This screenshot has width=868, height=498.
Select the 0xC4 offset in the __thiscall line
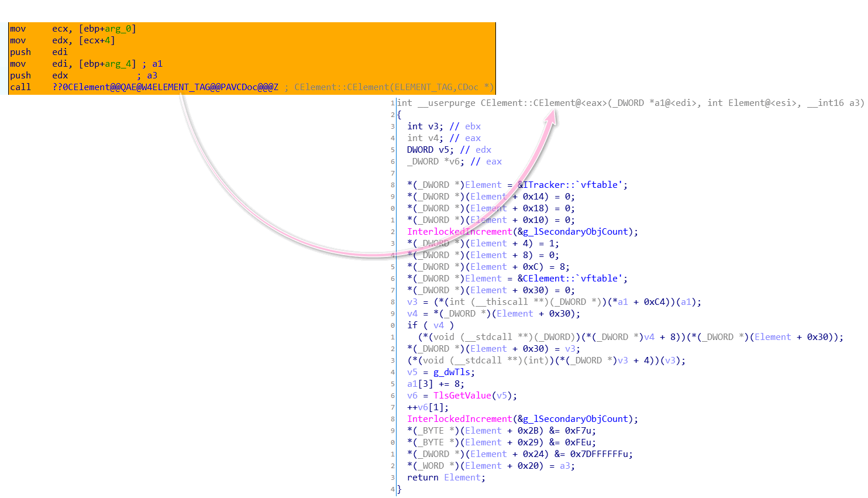coord(655,302)
